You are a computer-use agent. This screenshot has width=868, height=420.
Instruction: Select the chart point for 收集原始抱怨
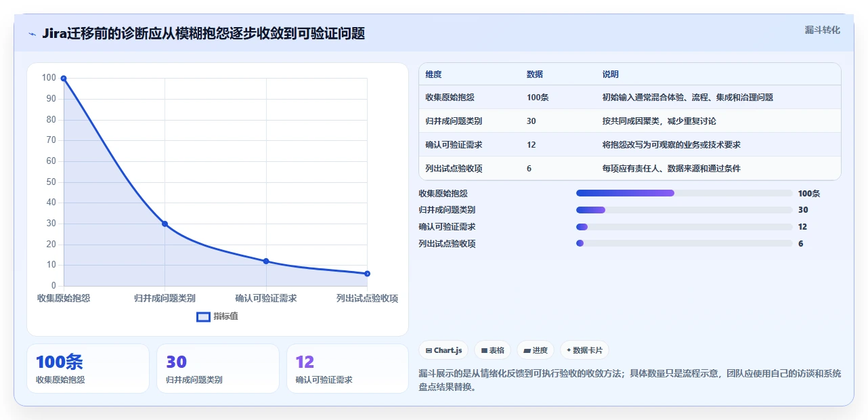pos(64,79)
